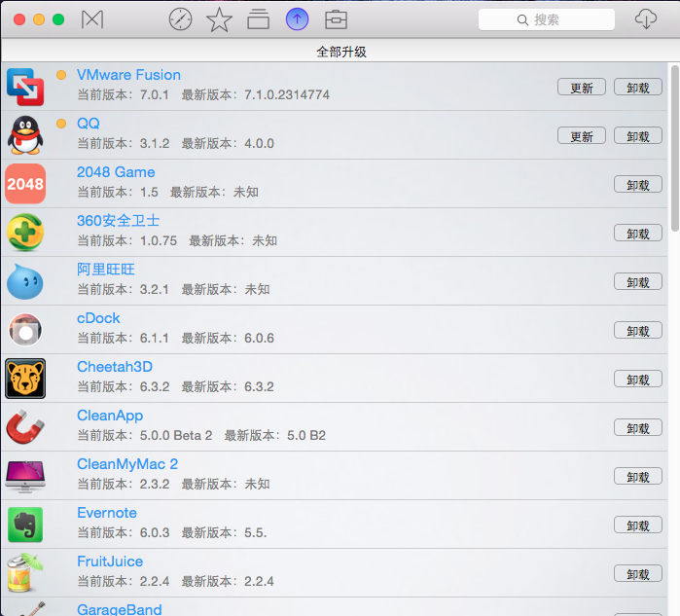Open the CleanMyMac 2 title link
The height and width of the screenshot is (616, 680).
click(x=127, y=464)
